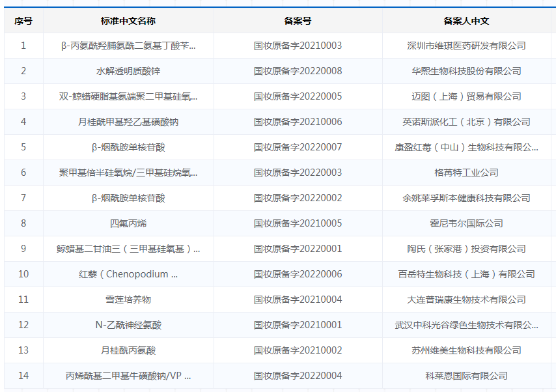This screenshot has width=556, height=392.
Task: Click the 红藜 (Chenopodium entry
Action: [x=128, y=274]
